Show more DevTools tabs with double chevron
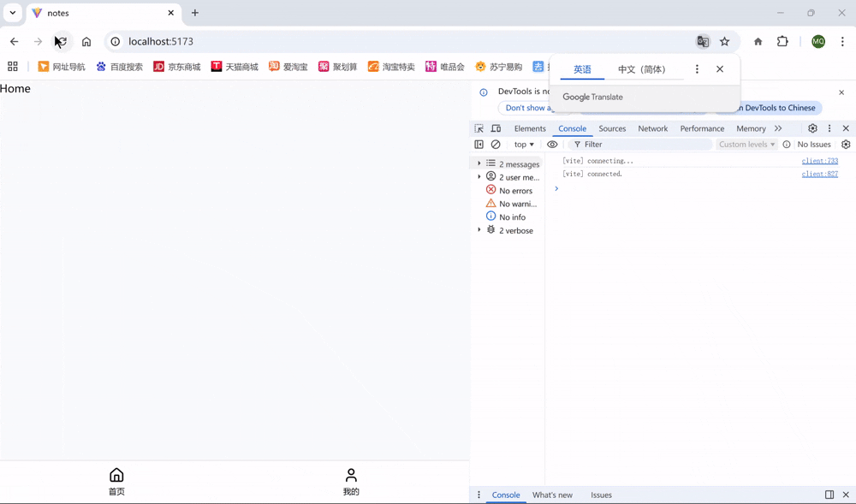Screen dimensions: 856x504 coord(778,128)
